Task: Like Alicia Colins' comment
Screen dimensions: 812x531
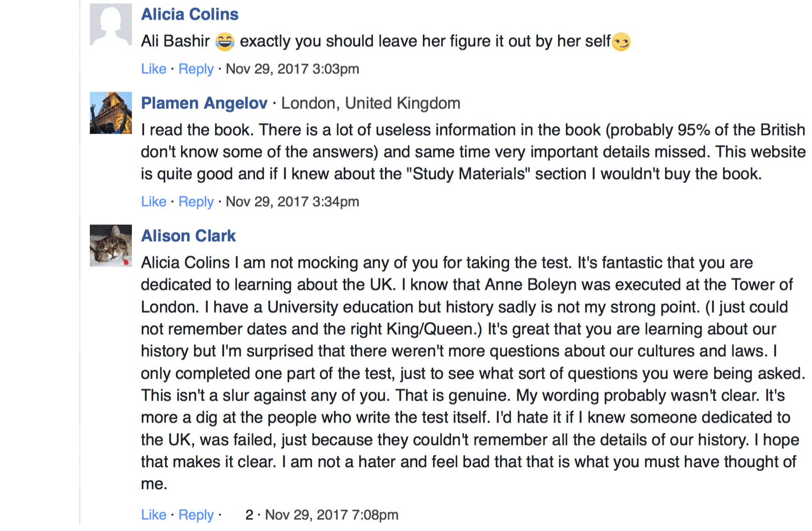Action: pos(153,69)
